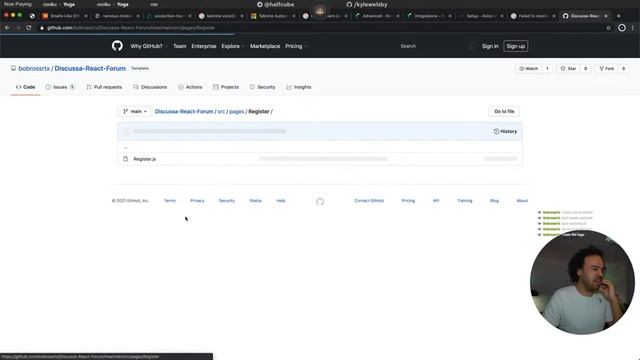The width and height of the screenshot is (640, 360).
Task: Open the footer Privacy link
Action: 197,200
